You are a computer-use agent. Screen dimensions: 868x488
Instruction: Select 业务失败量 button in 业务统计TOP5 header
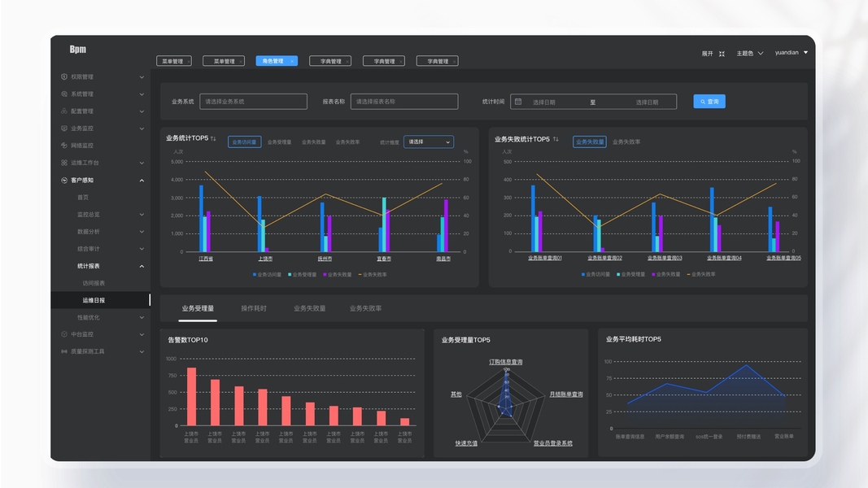[x=314, y=142]
